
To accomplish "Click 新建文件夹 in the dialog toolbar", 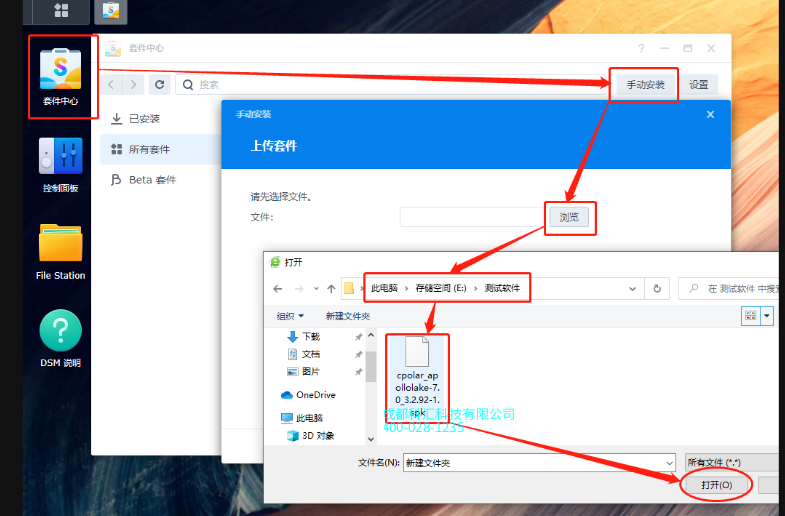I will coord(347,316).
